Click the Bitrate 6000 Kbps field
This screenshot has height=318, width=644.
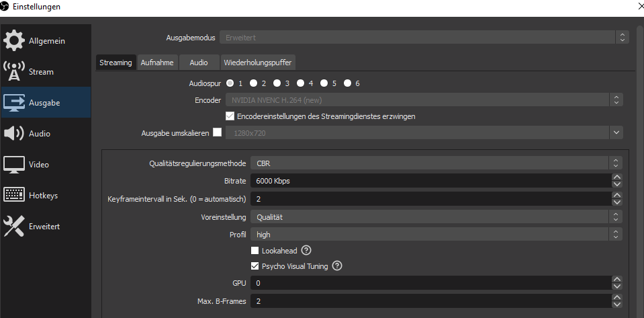click(430, 181)
